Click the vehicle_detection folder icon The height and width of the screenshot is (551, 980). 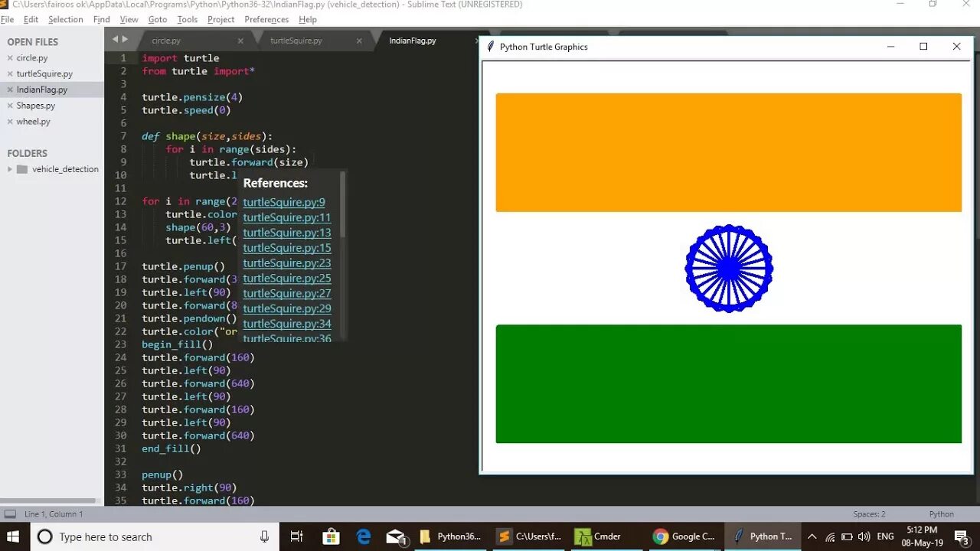tap(22, 169)
